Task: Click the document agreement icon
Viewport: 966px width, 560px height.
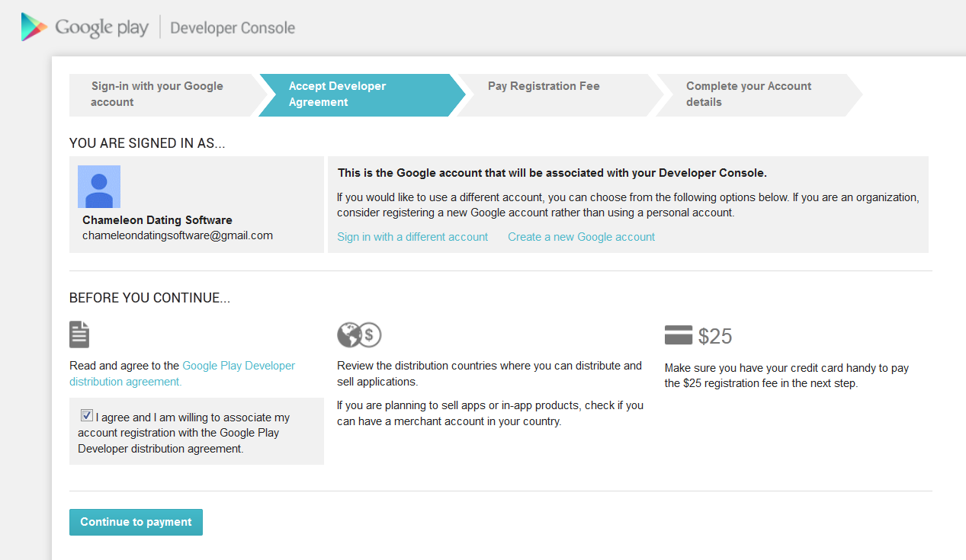Action: tap(79, 334)
